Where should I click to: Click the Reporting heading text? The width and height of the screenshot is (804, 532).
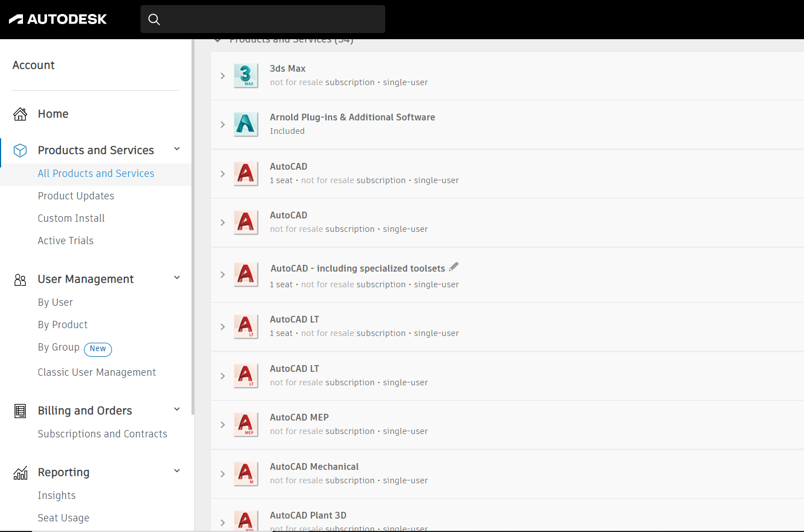click(x=64, y=473)
